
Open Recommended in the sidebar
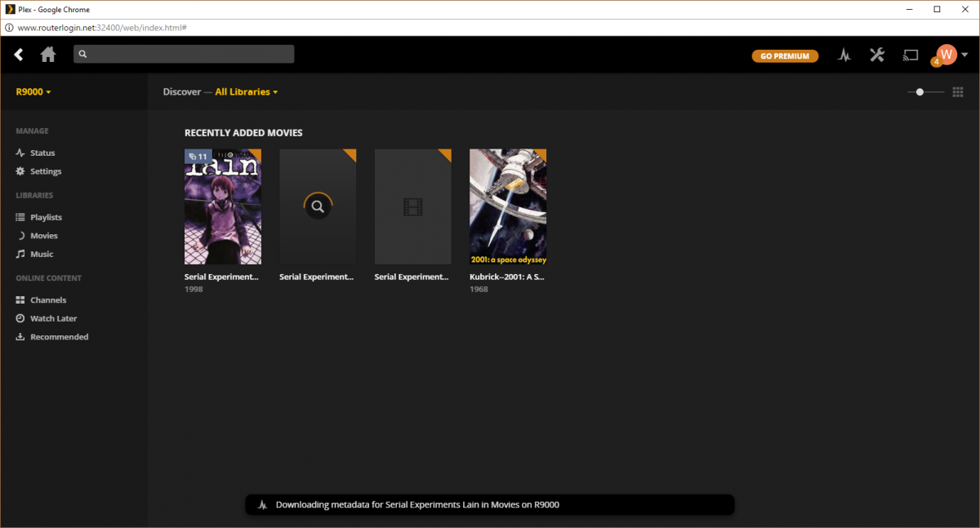[x=59, y=337]
